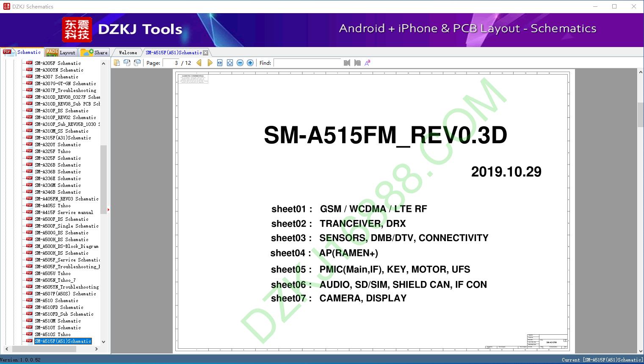The width and height of the screenshot is (644, 364).
Task: Select SM_A500H_DS-Block_Diagram
Action: coord(66,246)
